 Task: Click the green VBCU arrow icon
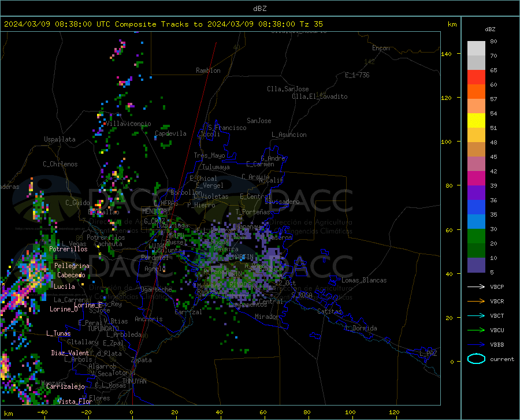pos(476,330)
